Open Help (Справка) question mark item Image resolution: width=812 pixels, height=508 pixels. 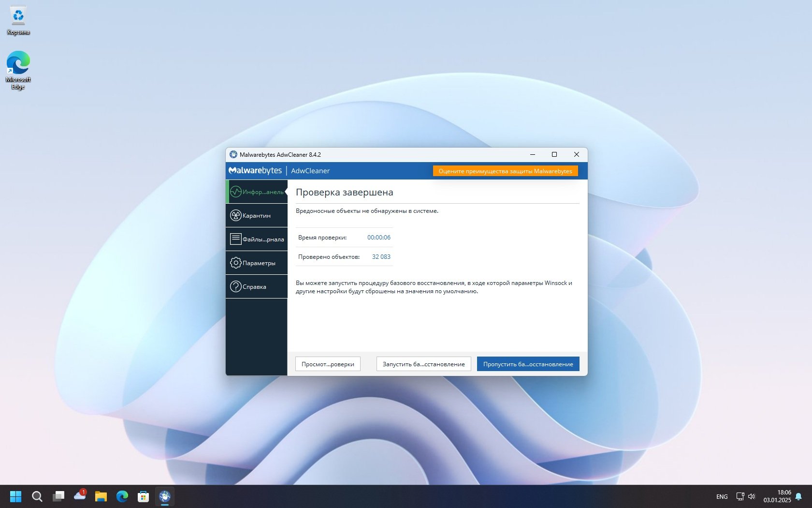pyautogui.click(x=257, y=287)
